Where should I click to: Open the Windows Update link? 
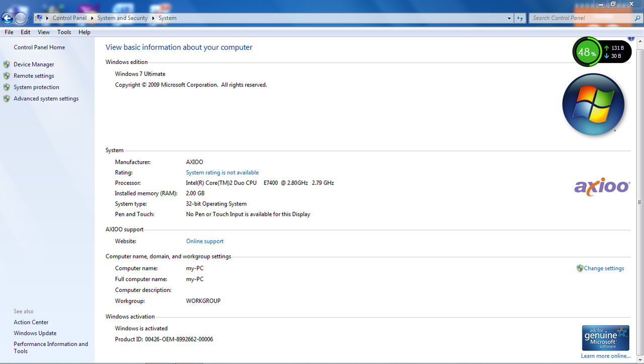pyautogui.click(x=35, y=333)
